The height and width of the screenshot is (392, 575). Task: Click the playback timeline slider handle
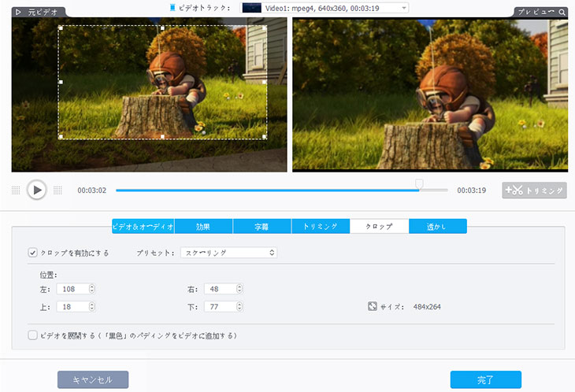click(419, 183)
